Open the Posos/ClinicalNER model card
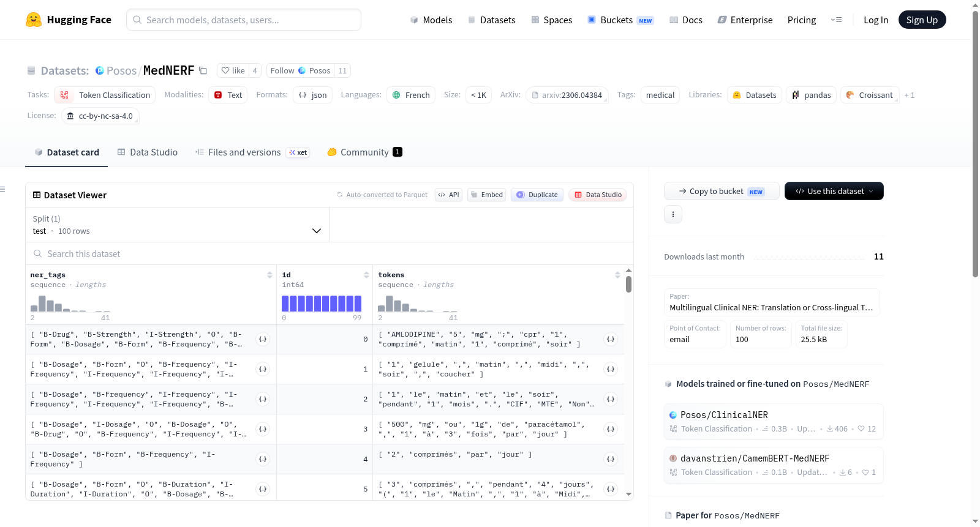 (774, 421)
